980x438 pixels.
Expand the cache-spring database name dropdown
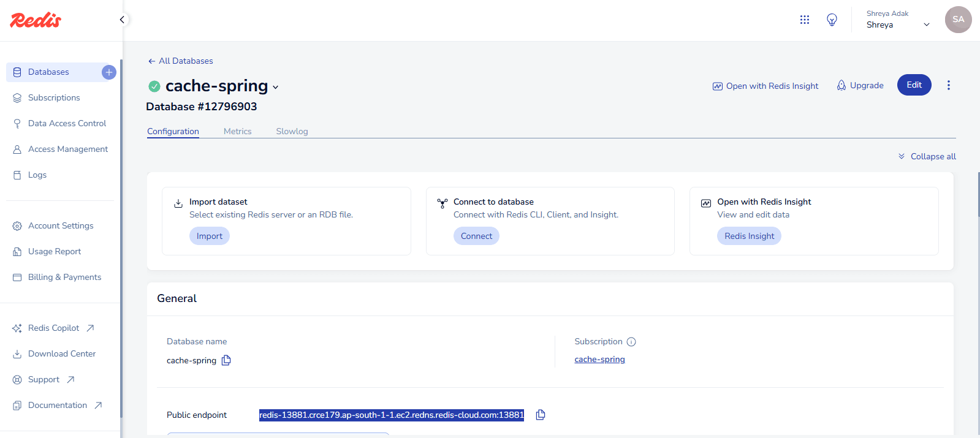pos(276,88)
